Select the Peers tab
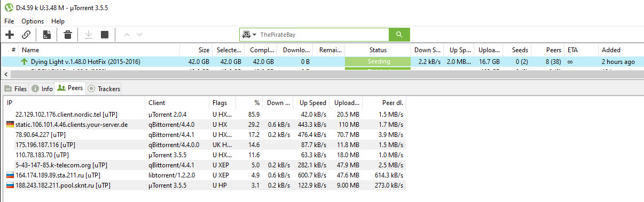Image resolution: width=644 pixels, height=202 pixels. click(70, 88)
